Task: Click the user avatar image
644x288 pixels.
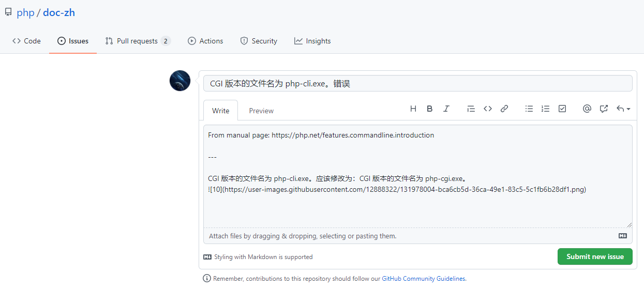Action: [x=180, y=81]
